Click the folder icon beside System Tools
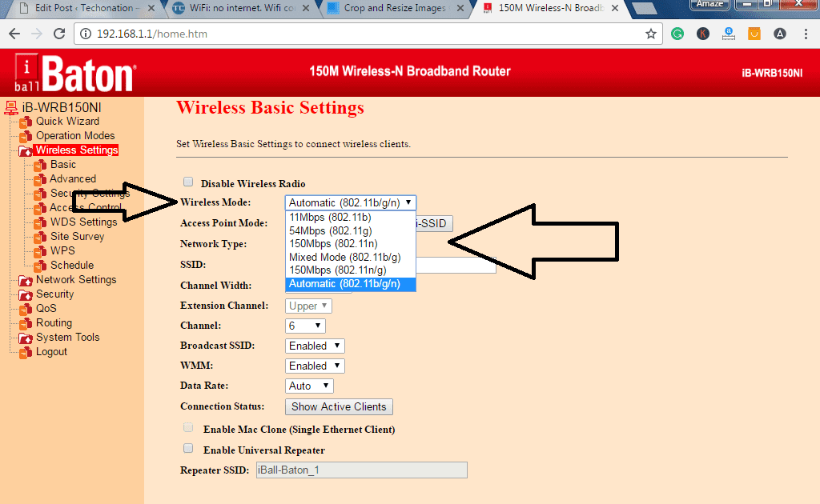Viewport: 820px width, 504px height. (x=26, y=338)
